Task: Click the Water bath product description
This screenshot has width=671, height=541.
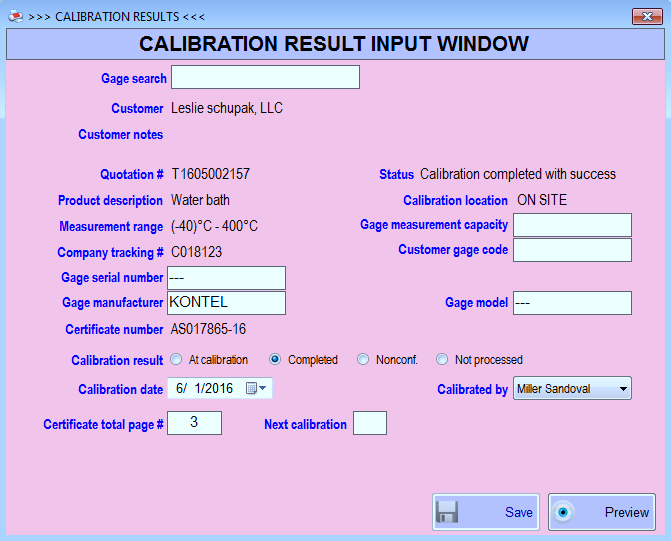Action: coord(200,200)
